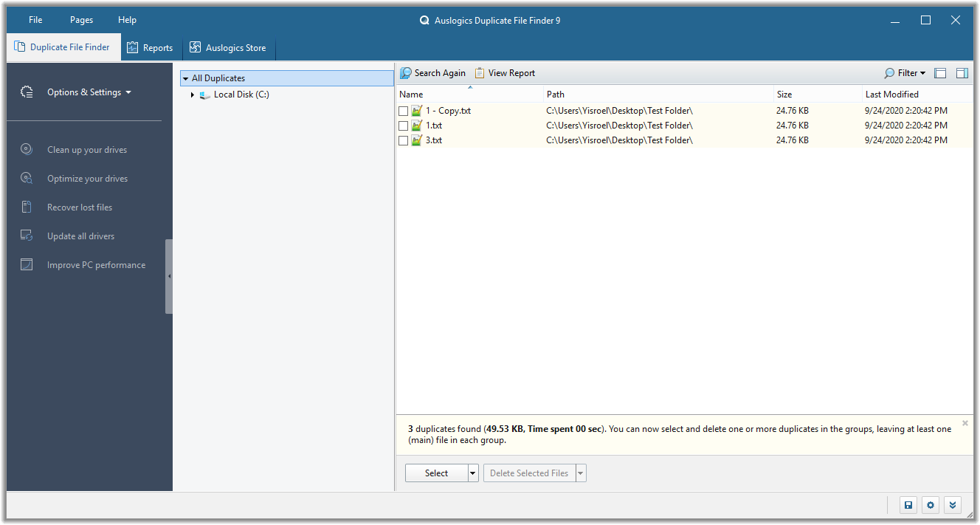The image size is (980, 525).
Task: Open the Optimize your drives link
Action: [87, 179]
